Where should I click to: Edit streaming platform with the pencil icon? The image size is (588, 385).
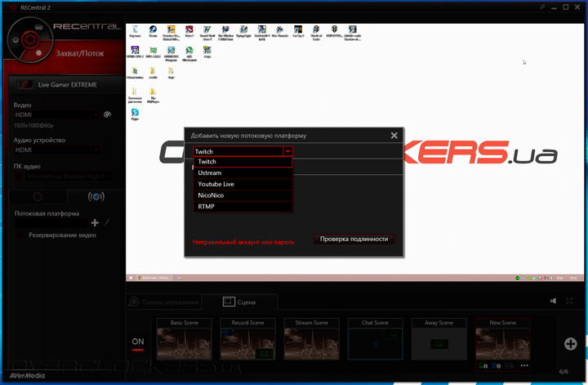[107, 223]
